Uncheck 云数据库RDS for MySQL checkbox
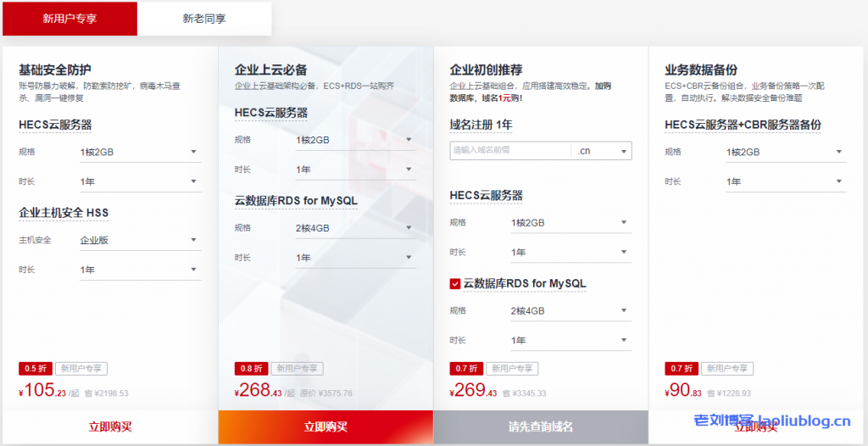This screenshot has width=868, height=446. click(x=455, y=284)
